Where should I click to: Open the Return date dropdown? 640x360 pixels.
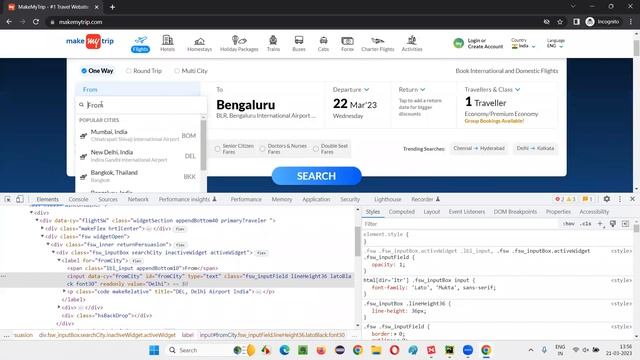[x=412, y=89]
